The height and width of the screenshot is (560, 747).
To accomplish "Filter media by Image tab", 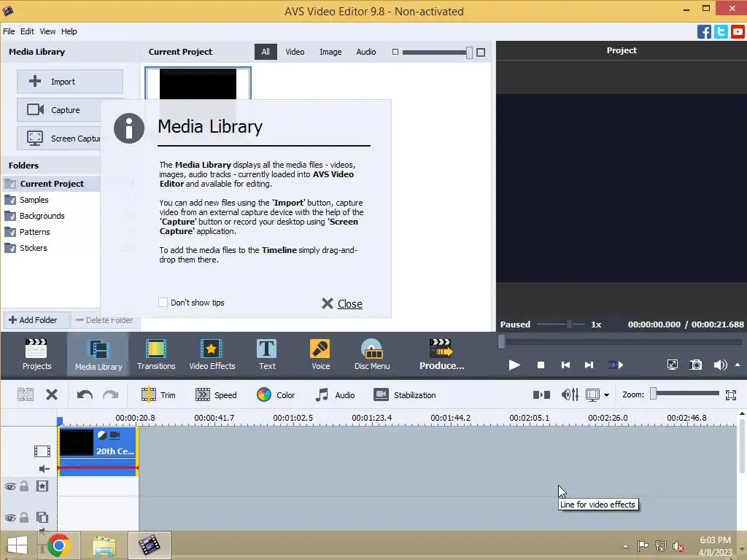I will coord(330,52).
